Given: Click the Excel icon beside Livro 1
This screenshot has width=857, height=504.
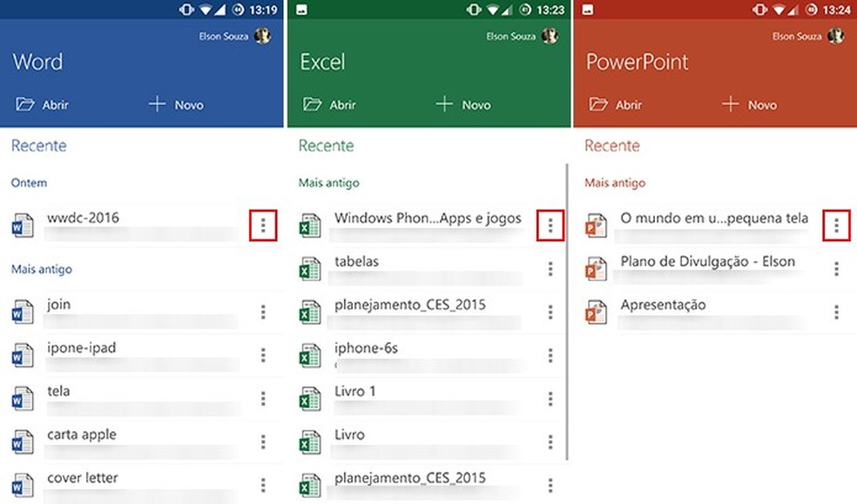Looking at the screenshot, I should (x=309, y=399).
